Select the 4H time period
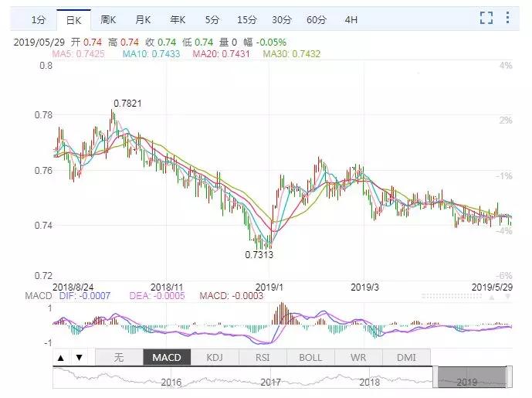532x398 pixels. click(351, 19)
